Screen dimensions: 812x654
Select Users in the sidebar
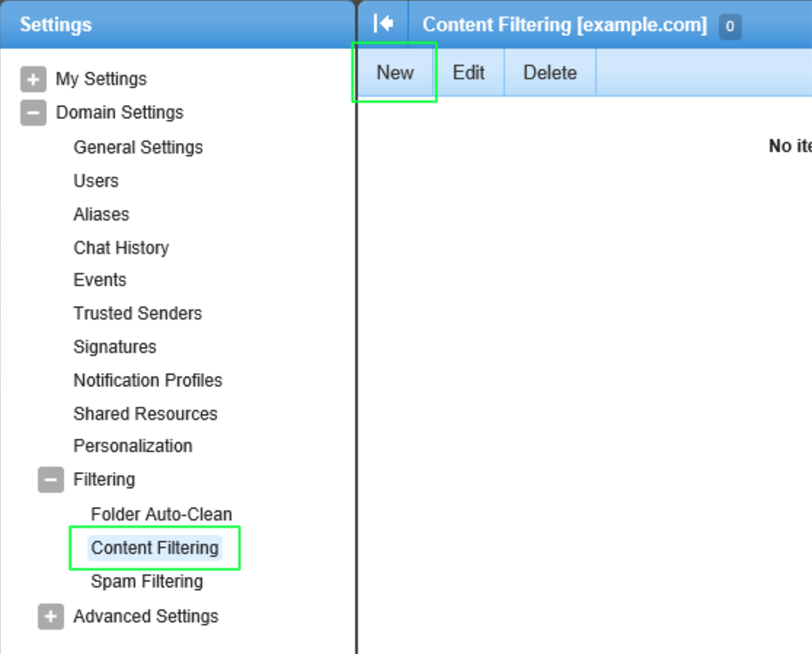pyautogui.click(x=95, y=181)
